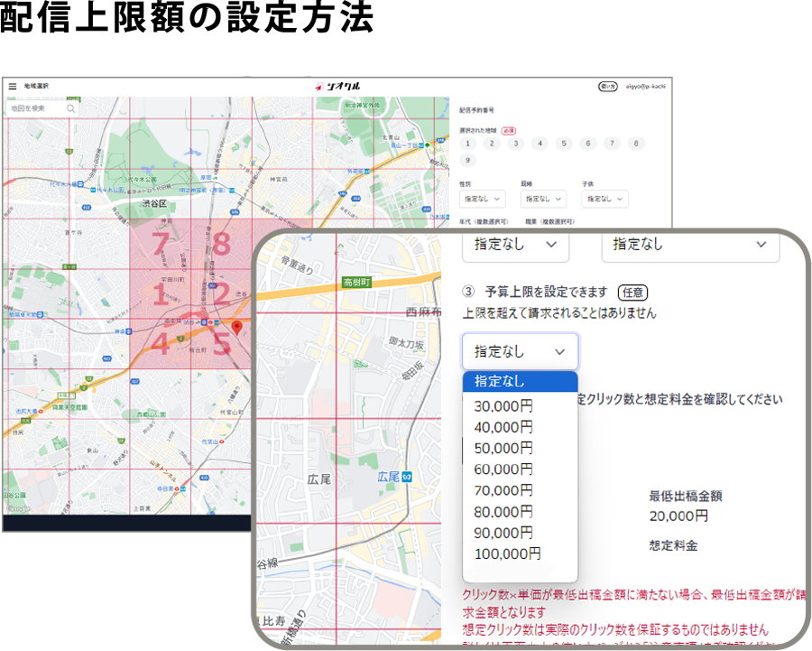
Task: Open the 子供 dropdown
Action: [604, 199]
